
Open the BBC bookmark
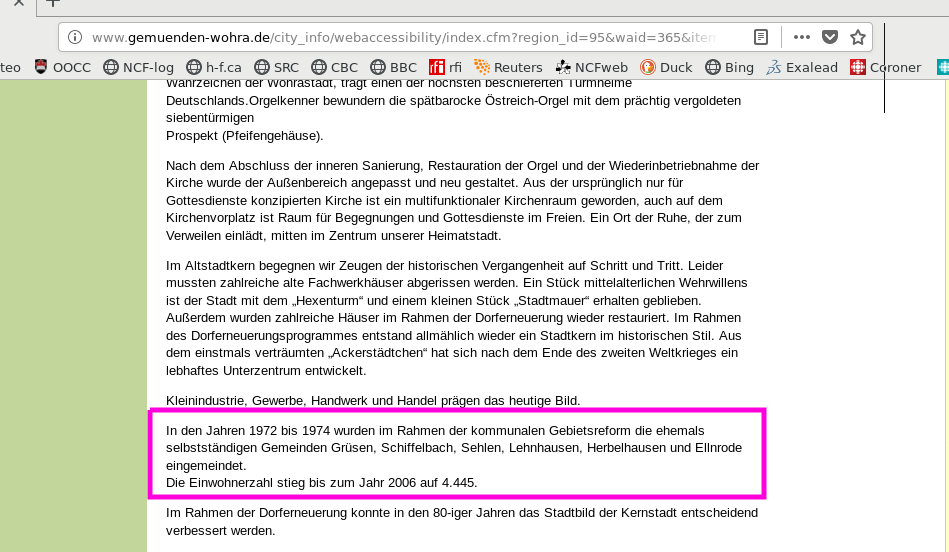click(x=393, y=67)
